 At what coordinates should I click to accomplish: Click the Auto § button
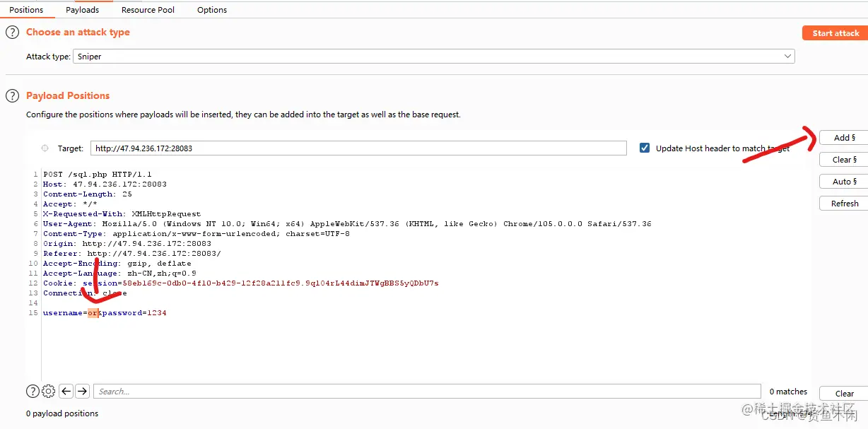click(844, 182)
